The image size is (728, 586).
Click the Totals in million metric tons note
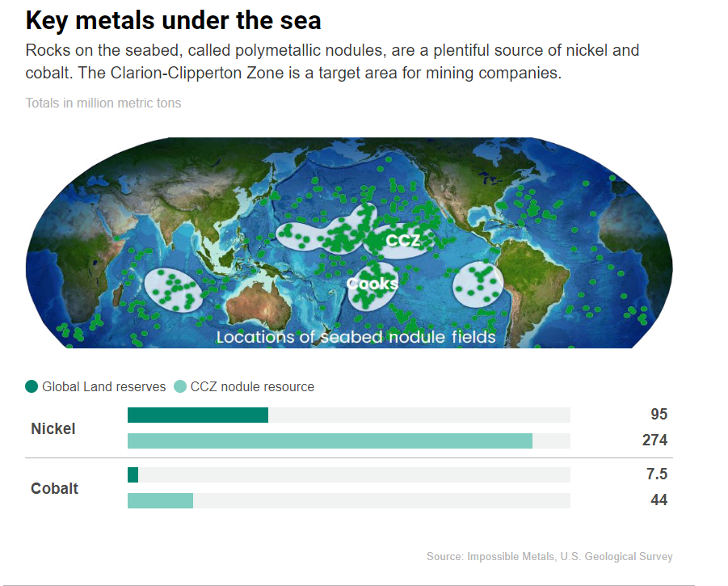click(103, 103)
